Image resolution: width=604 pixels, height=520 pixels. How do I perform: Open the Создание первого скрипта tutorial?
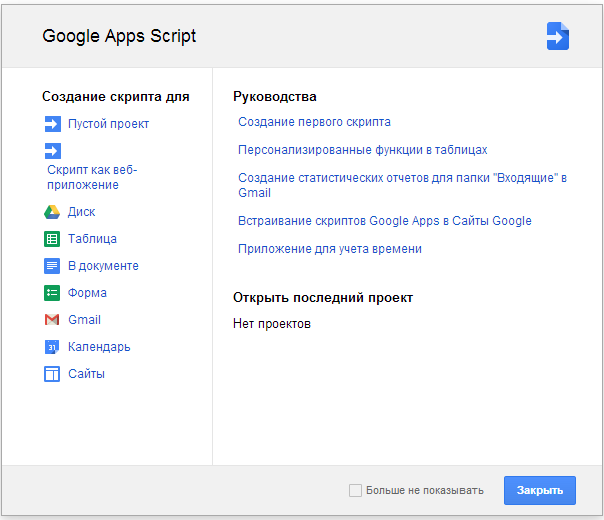click(x=314, y=122)
